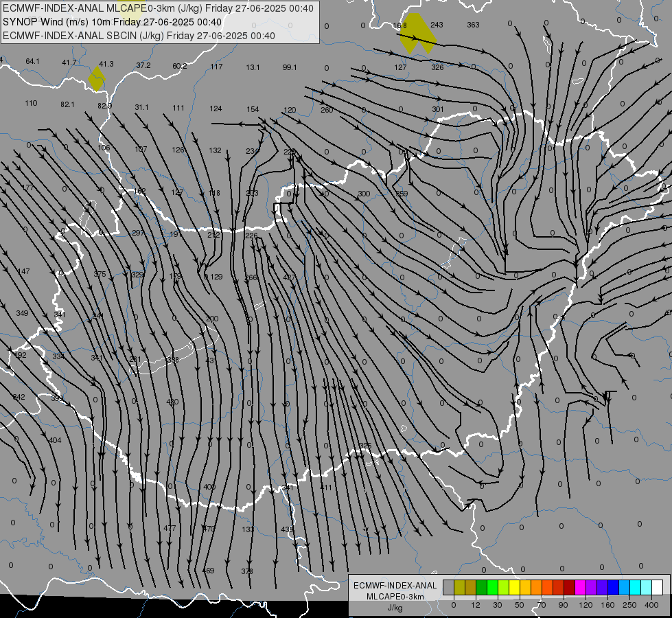Click the legend tick label 30
The image size is (672, 618).
[497, 605]
